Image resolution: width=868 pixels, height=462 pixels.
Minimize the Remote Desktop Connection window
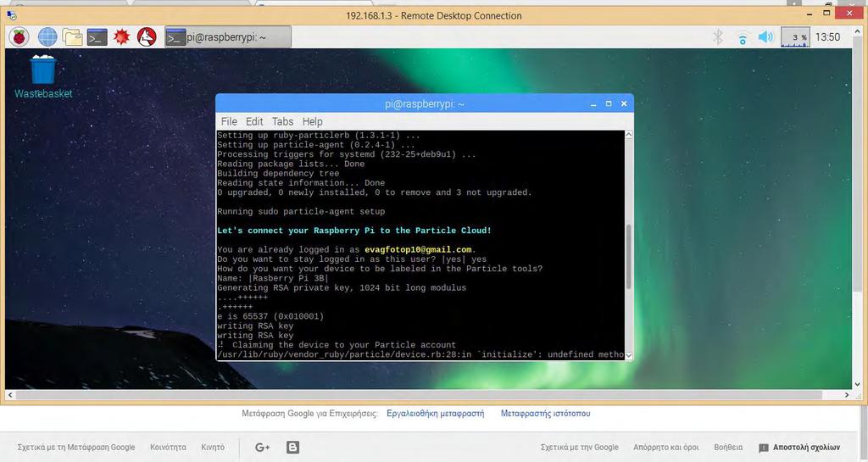click(x=810, y=14)
